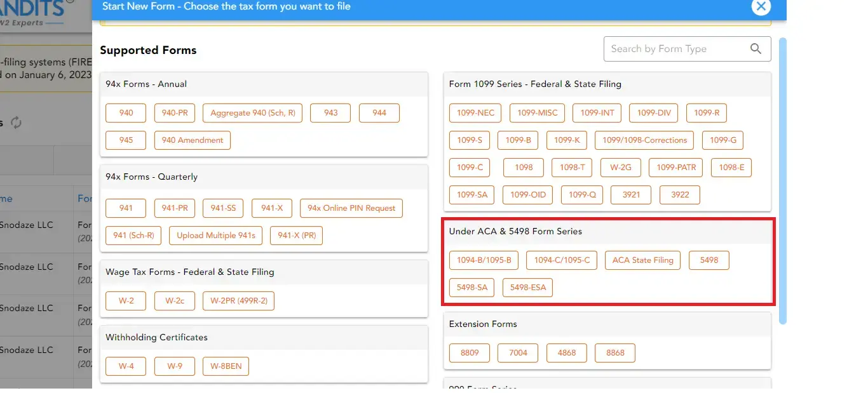Pick Form 5498-ESA
The height and width of the screenshot is (393, 868).
pyautogui.click(x=528, y=288)
